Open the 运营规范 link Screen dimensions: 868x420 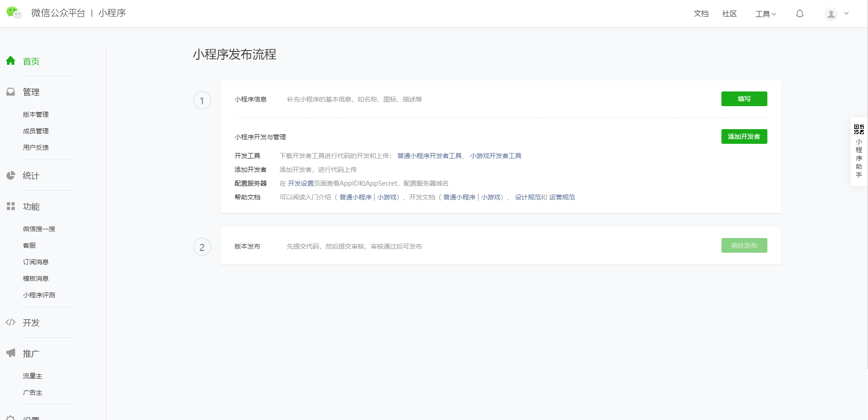562,197
